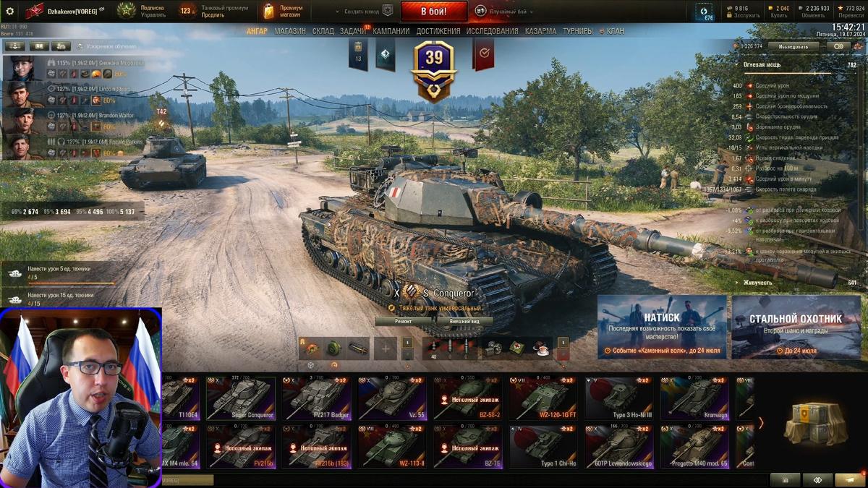Select the first-aid kit consumable slot

coord(518,348)
